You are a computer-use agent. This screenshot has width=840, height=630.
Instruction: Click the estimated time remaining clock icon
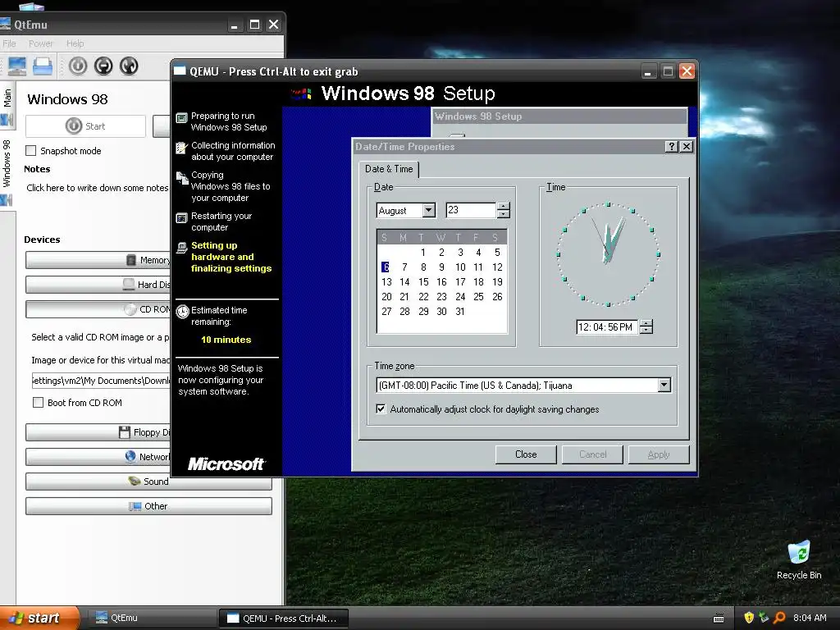tap(183, 311)
